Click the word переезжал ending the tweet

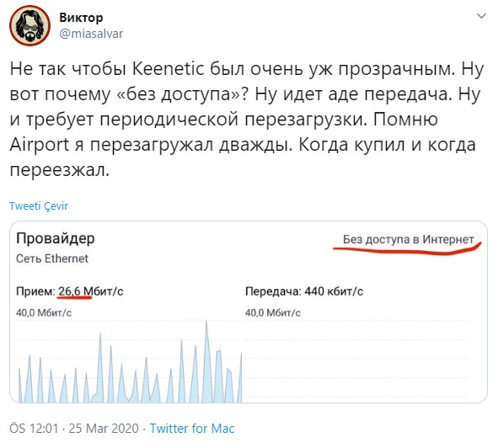click(59, 170)
